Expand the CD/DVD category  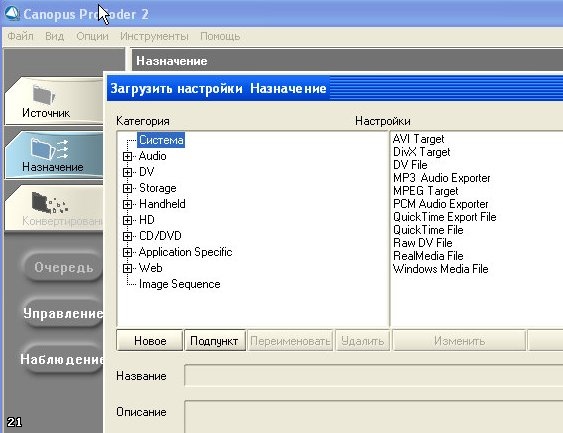(127, 236)
